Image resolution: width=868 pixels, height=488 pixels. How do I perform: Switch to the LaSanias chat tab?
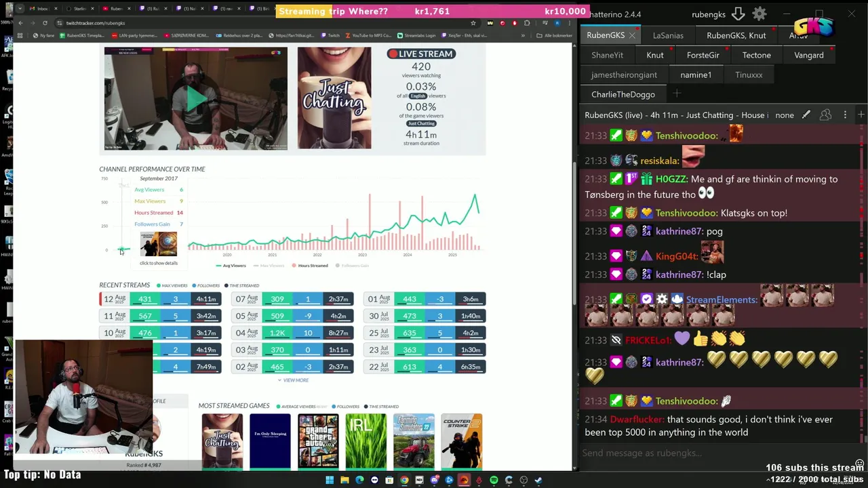click(x=668, y=35)
